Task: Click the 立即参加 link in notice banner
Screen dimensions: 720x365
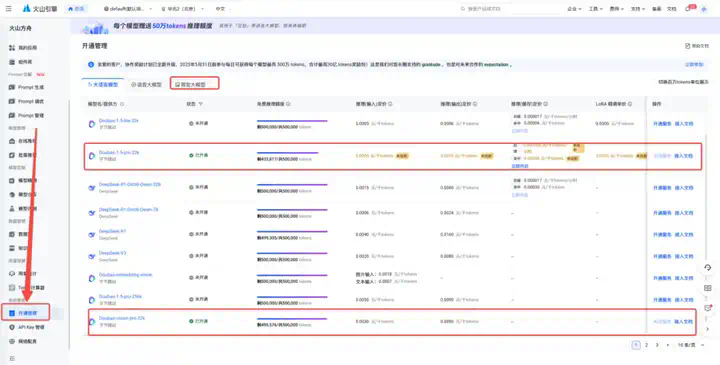Action: 694,65
